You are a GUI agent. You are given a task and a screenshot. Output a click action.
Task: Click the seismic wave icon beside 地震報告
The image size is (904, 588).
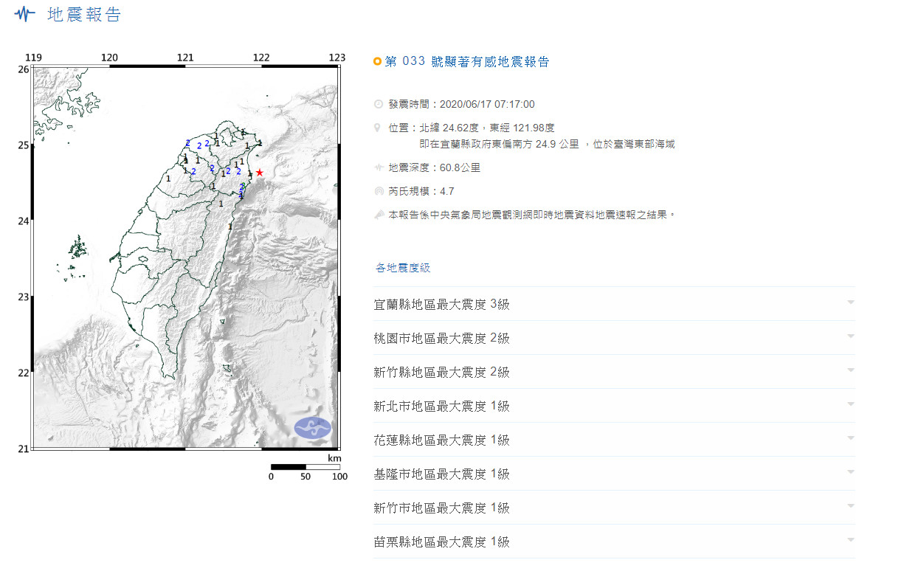pyautogui.click(x=25, y=14)
